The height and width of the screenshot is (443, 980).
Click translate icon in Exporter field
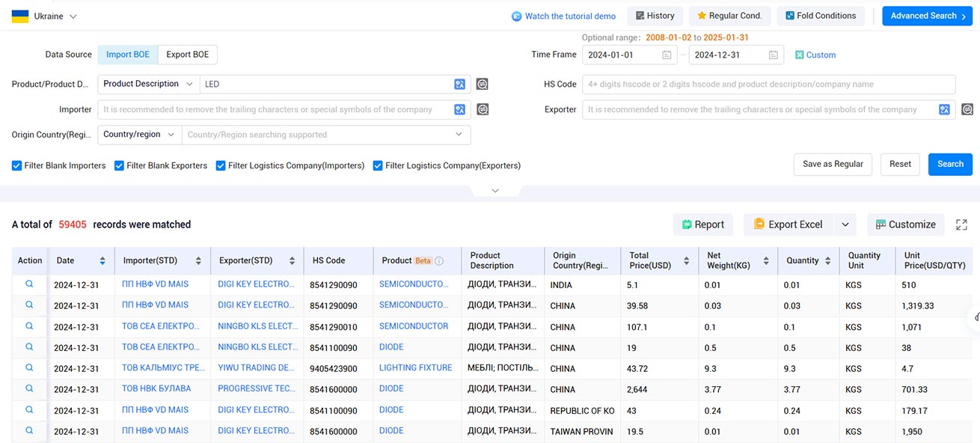pos(945,110)
